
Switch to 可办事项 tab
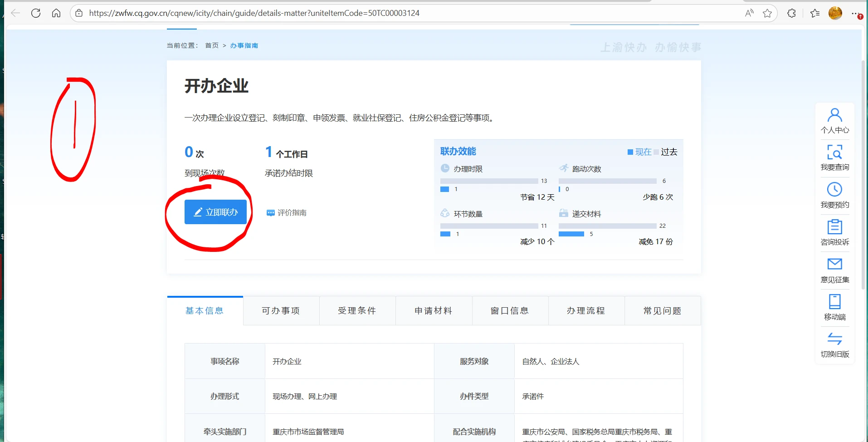(x=281, y=311)
